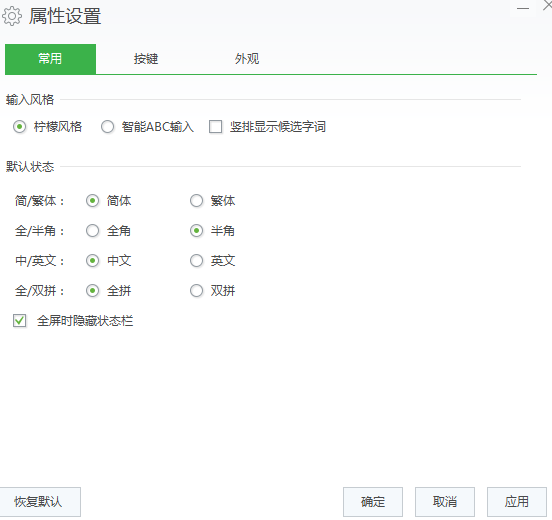Switch to the 按键 tab
The height and width of the screenshot is (520, 552).
pos(146,59)
